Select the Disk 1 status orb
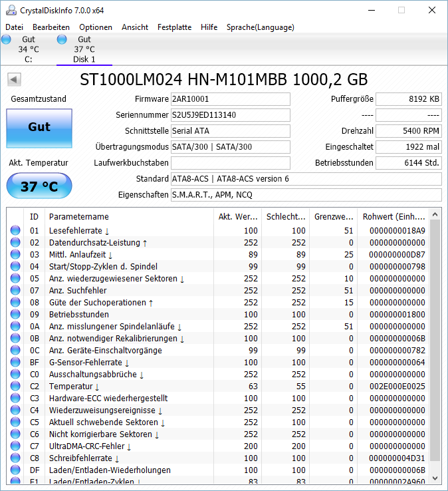This screenshot has height=491, width=448. click(x=62, y=39)
